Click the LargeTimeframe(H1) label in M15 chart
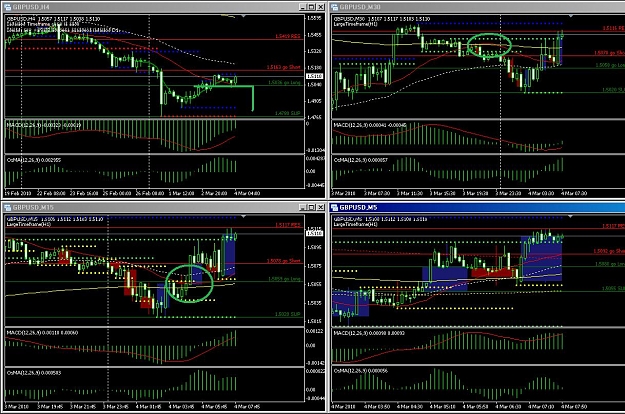Screen dimensions: 625x414 28,224
